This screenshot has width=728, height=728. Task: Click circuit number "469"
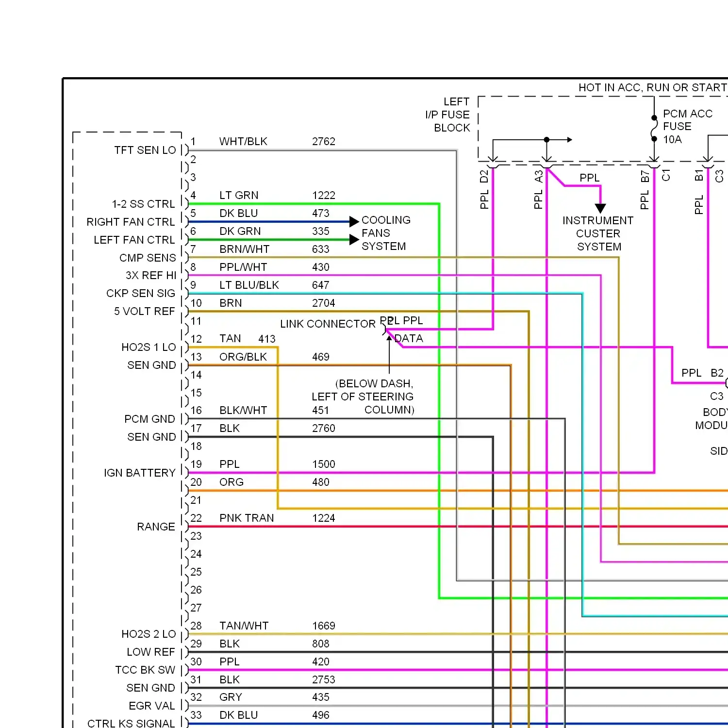click(321, 357)
